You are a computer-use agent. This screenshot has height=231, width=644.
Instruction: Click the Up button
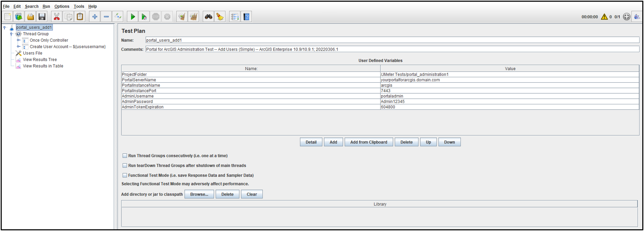pos(428,142)
